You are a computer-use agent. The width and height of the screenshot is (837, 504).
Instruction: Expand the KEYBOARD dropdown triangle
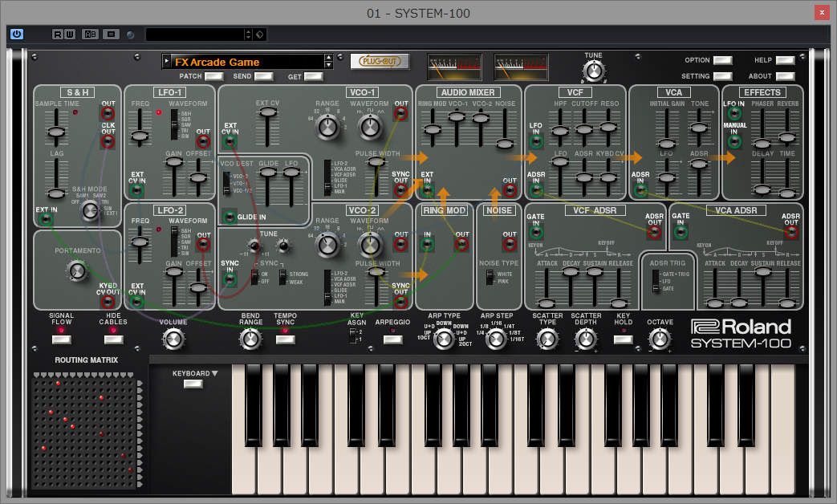click(x=214, y=373)
